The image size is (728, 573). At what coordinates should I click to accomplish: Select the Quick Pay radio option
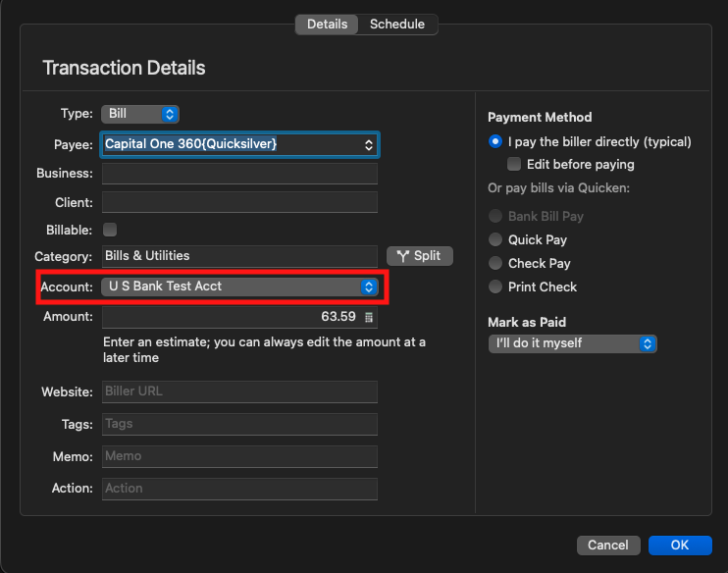[x=495, y=239]
